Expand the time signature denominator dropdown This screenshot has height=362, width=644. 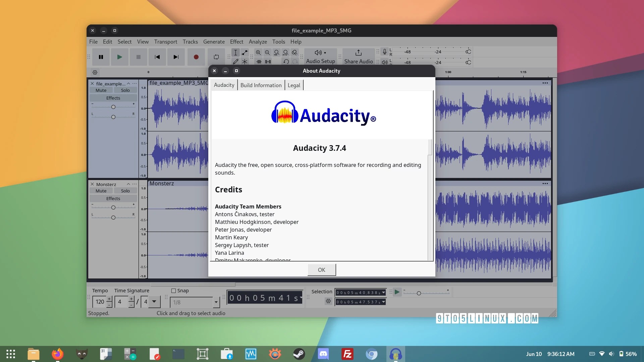(x=154, y=302)
